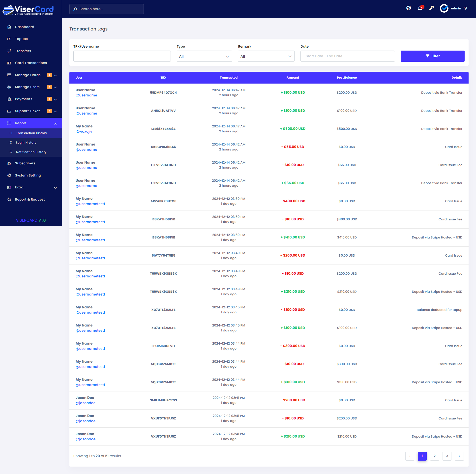
Task: Open the Type dropdown filter
Action: click(204, 56)
